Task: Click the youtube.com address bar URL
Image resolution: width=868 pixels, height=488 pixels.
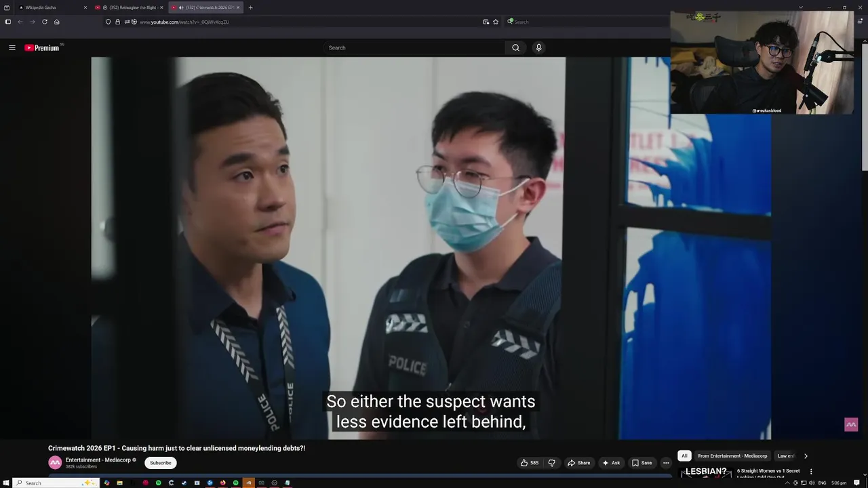Action: coord(184,22)
